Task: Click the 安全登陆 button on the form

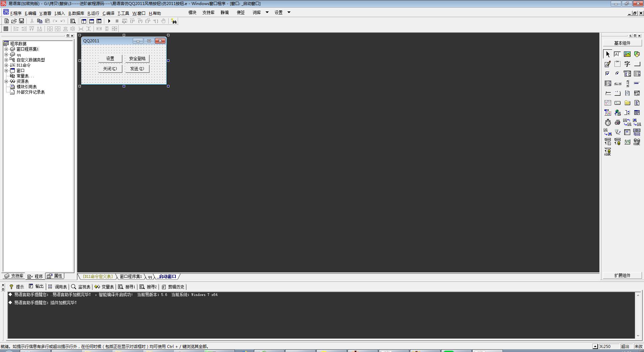Action: coord(137,58)
